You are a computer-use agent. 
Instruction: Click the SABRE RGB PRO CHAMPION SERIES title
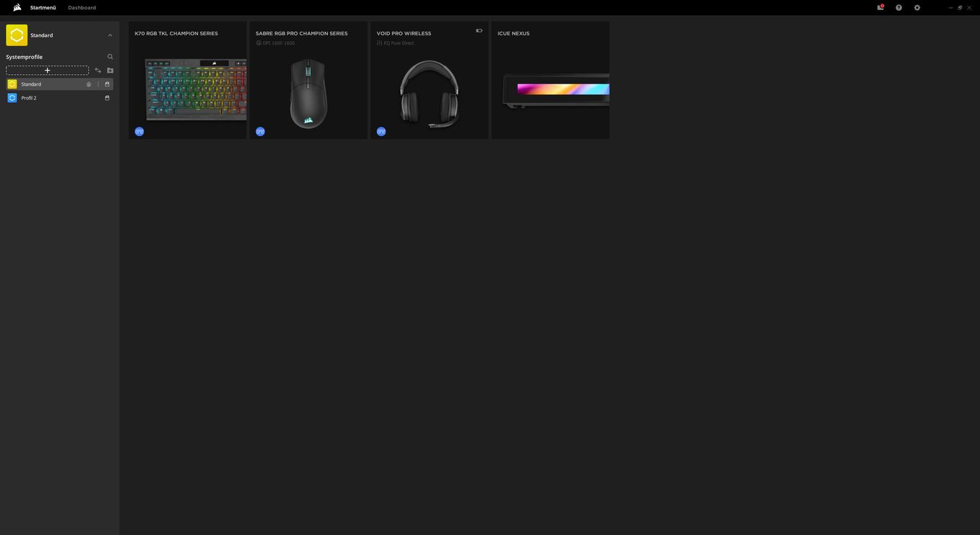pyautogui.click(x=302, y=34)
